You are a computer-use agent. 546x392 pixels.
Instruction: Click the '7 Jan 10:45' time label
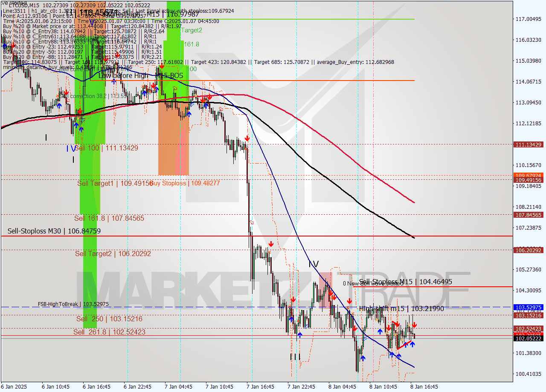(220, 387)
